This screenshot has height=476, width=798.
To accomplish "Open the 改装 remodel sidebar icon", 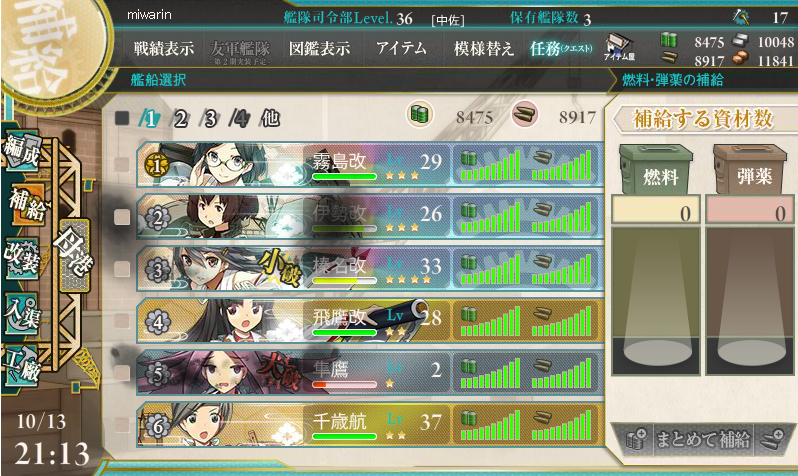I will [21, 259].
